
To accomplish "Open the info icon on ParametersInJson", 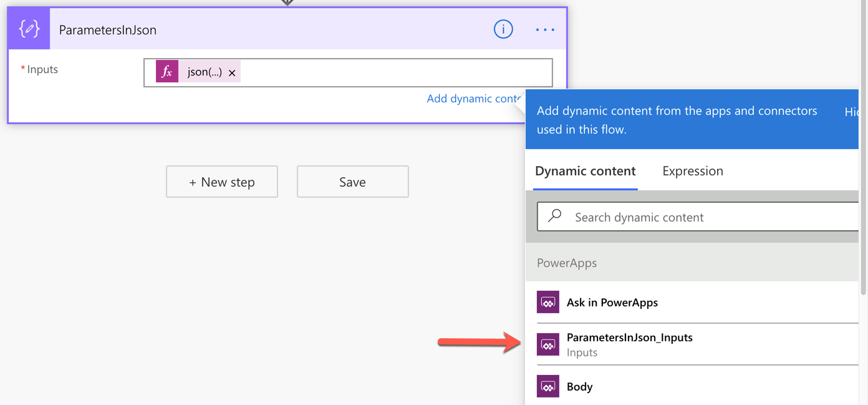I will 503,29.
